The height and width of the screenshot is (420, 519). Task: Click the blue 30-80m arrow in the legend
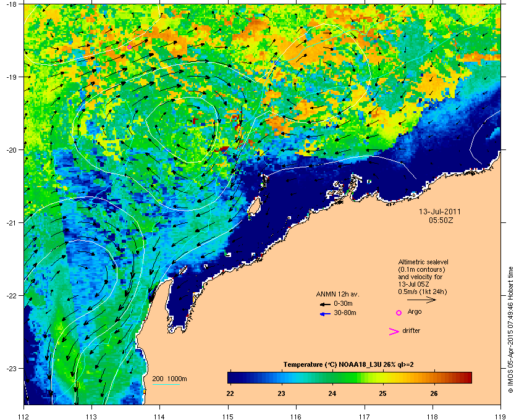click(x=325, y=314)
